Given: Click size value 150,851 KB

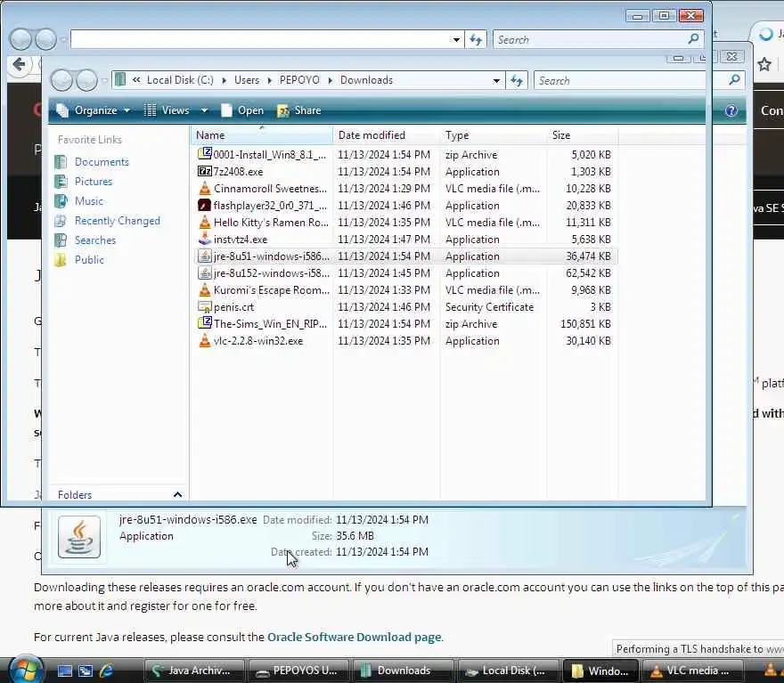Looking at the screenshot, I should (x=585, y=324).
